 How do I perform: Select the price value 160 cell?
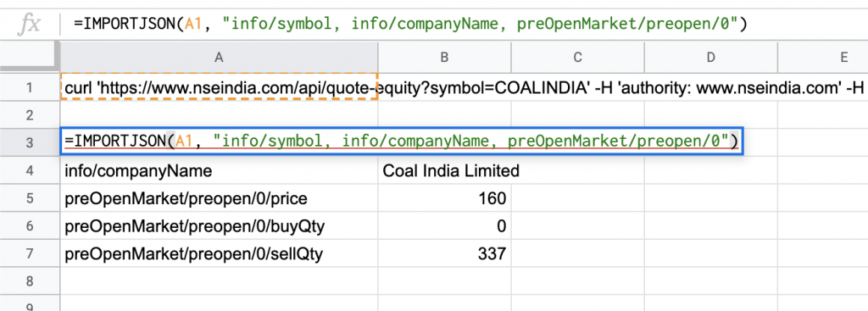pyautogui.click(x=444, y=198)
